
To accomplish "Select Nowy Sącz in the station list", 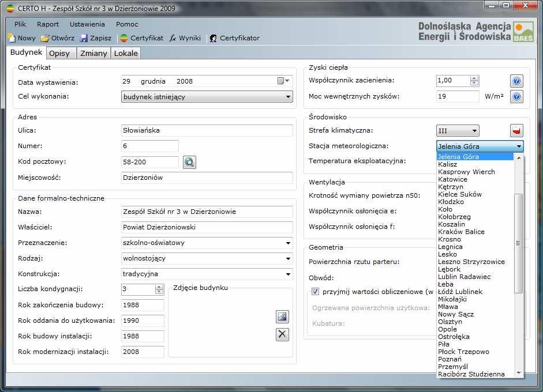I will pyautogui.click(x=475, y=314).
